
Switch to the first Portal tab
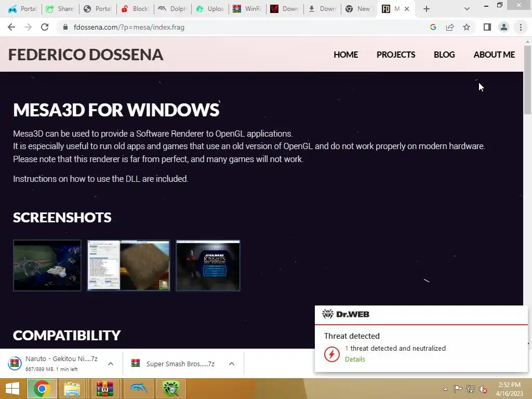(x=22, y=9)
